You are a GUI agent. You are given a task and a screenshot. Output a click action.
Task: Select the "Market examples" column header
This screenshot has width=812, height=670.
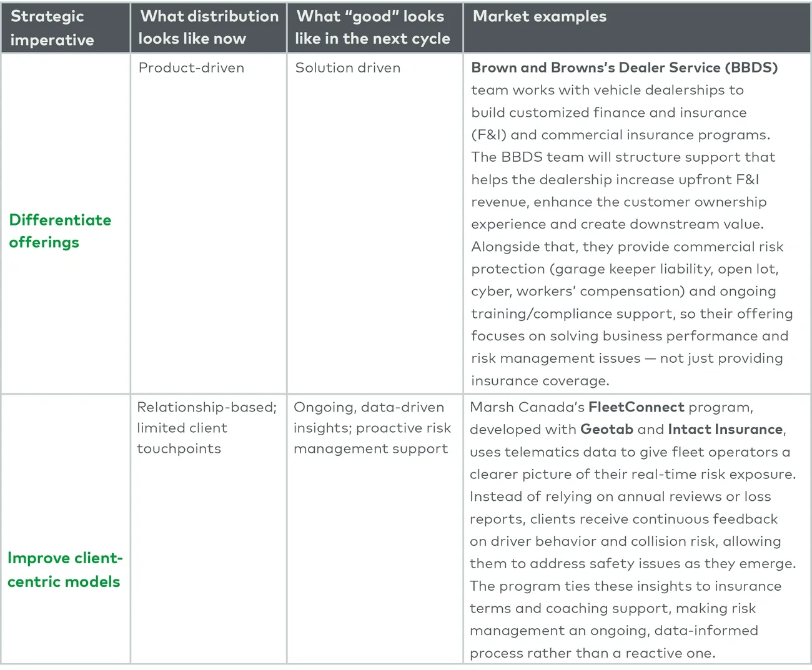539,17
